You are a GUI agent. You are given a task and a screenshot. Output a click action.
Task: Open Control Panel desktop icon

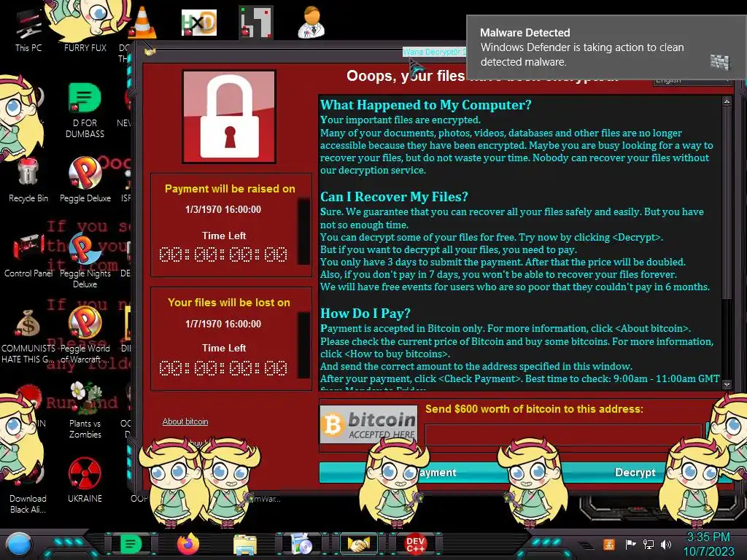pyautogui.click(x=28, y=254)
